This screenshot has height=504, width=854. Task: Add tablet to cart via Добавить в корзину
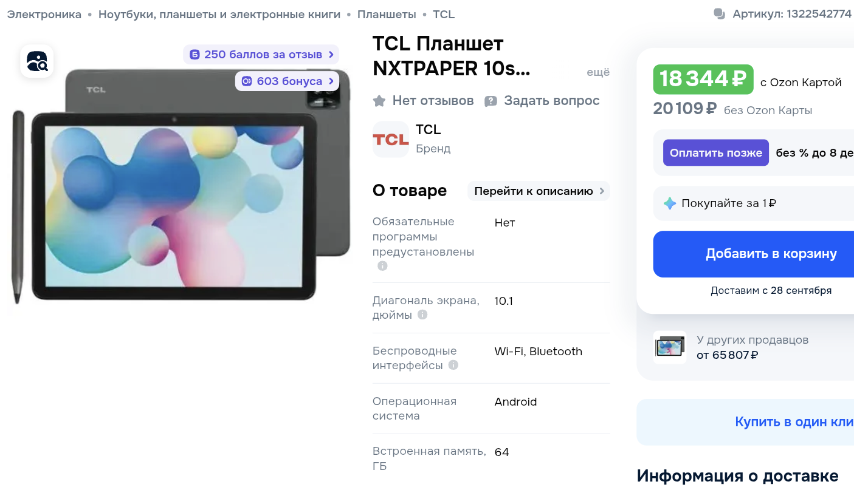coord(754,254)
